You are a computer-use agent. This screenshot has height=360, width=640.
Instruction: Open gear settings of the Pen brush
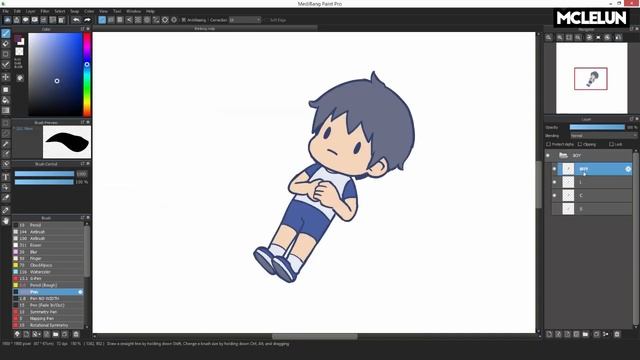[x=80, y=292]
